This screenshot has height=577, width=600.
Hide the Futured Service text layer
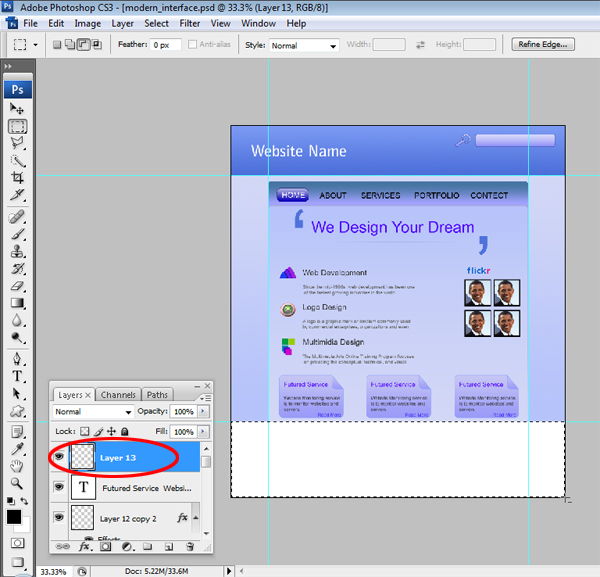(x=59, y=487)
